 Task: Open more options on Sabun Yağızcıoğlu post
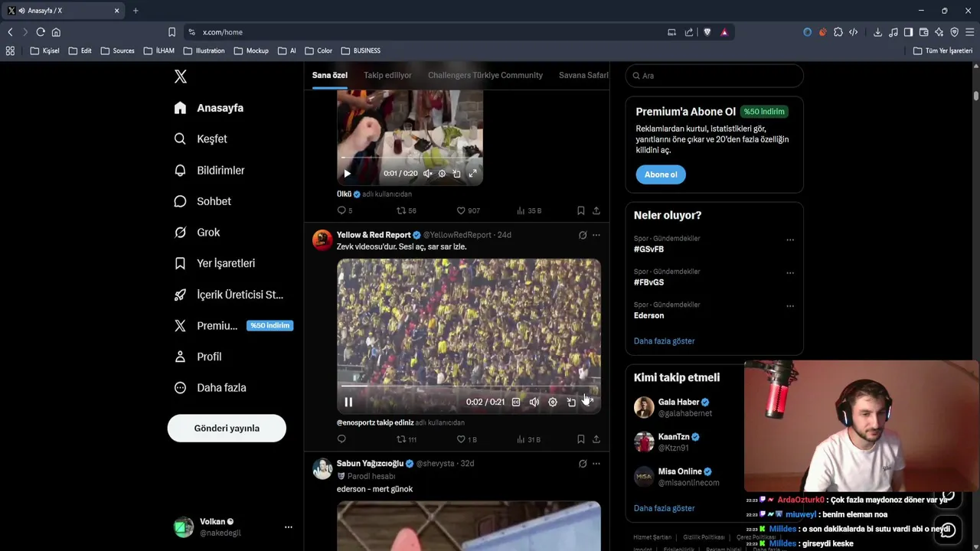click(x=596, y=464)
